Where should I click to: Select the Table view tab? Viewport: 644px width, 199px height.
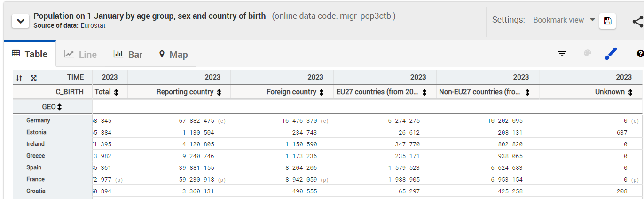point(30,54)
